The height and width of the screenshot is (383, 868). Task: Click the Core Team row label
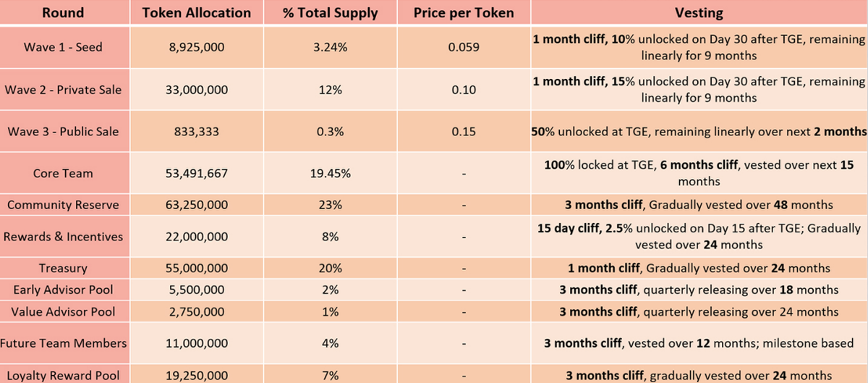[63, 174]
